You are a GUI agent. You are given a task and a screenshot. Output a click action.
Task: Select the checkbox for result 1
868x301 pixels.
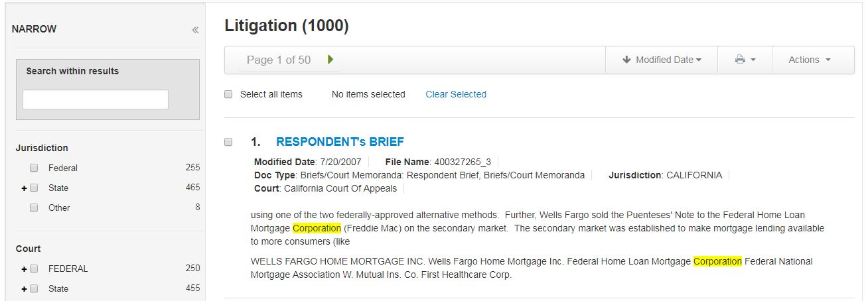click(228, 142)
